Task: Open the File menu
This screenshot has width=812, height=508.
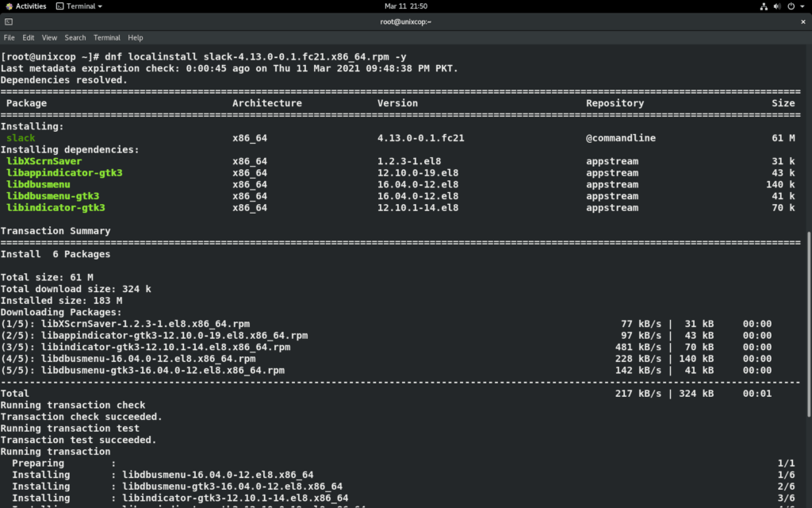Action: click(x=10, y=38)
